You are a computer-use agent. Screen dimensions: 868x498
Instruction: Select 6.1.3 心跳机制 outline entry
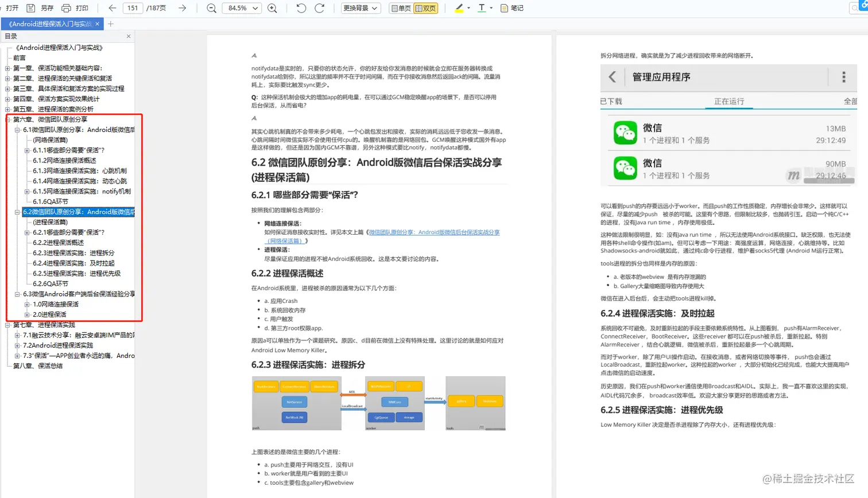80,171
